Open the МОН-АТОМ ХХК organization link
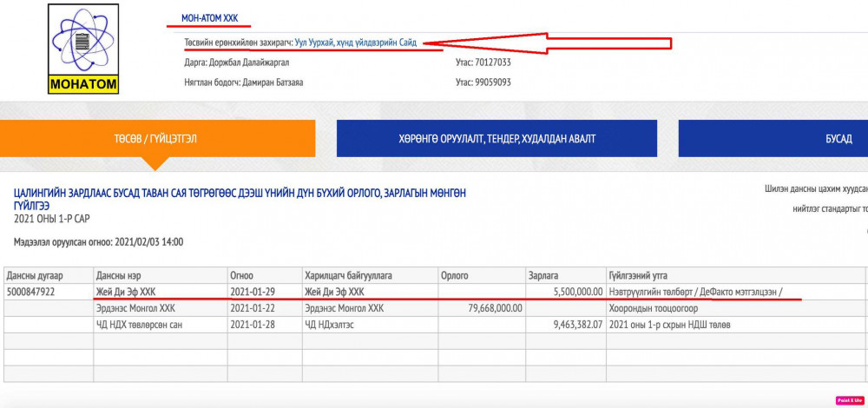 pyautogui.click(x=210, y=18)
